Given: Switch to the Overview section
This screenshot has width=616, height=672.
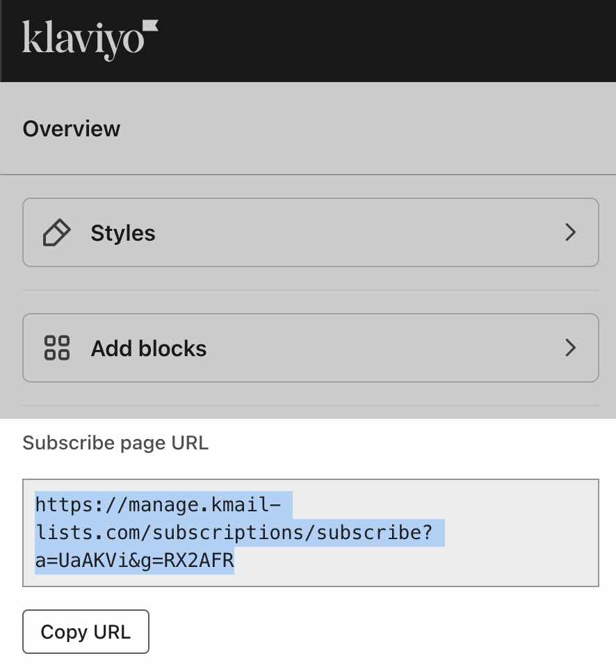Looking at the screenshot, I should pyautogui.click(x=72, y=129).
